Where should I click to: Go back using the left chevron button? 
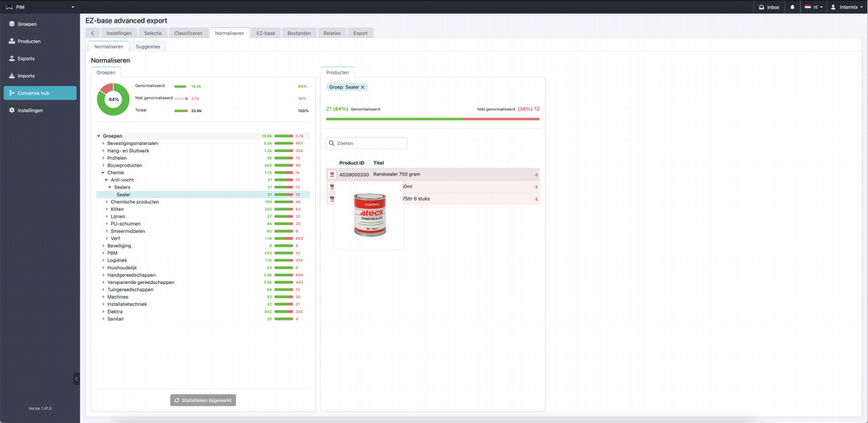click(92, 33)
